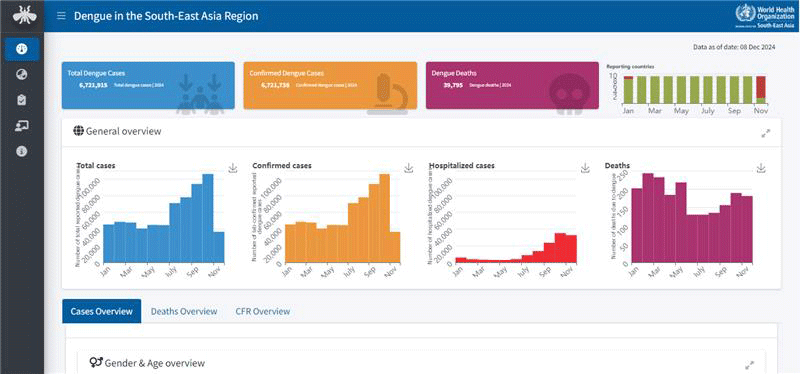The image size is (800, 374).
Task: Click the General overview heading text
Action: [x=123, y=131]
